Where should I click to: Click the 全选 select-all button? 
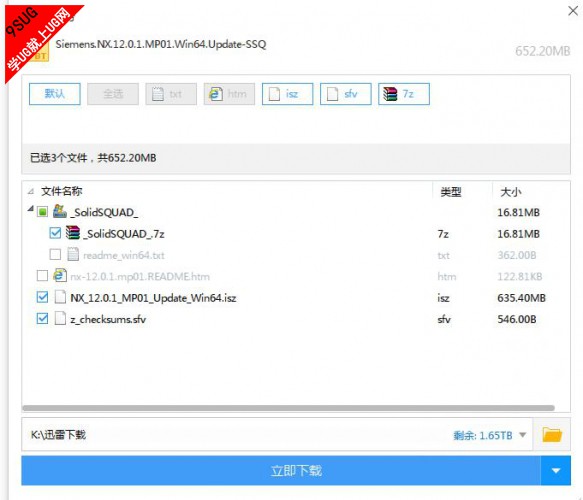click(113, 94)
